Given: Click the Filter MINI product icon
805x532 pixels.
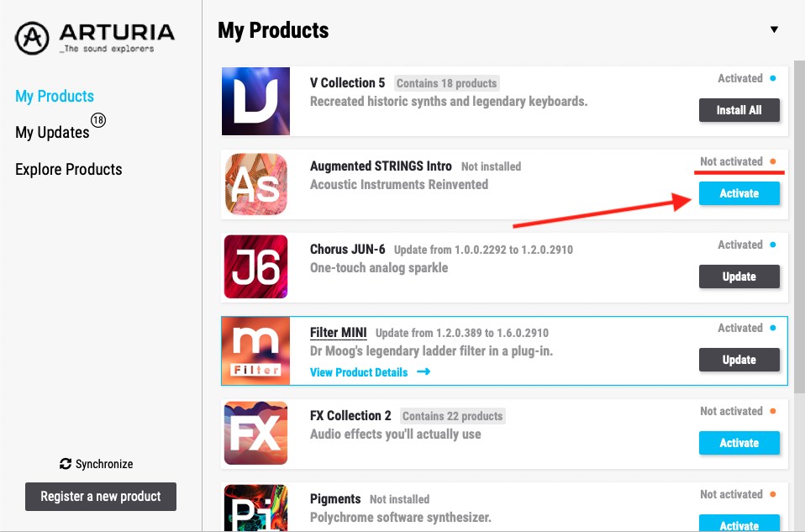Looking at the screenshot, I should point(255,350).
